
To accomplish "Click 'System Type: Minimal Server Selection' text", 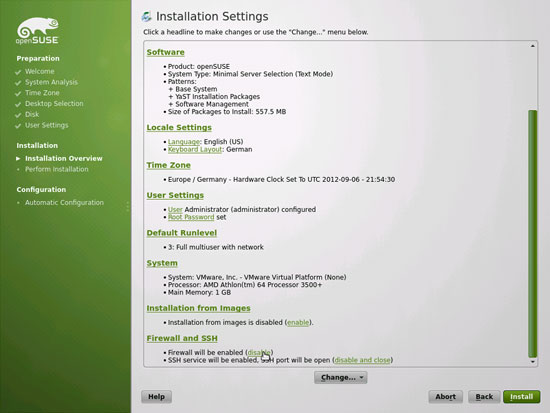I will (250, 74).
